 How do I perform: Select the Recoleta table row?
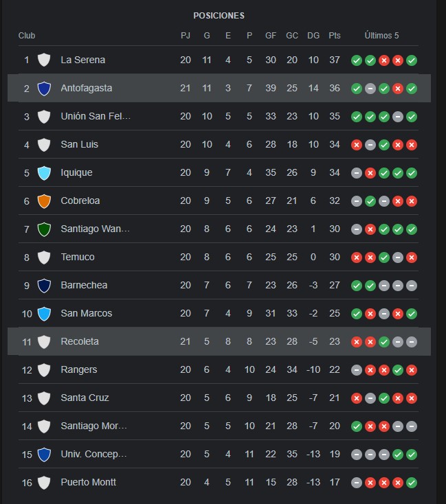click(x=219, y=341)
